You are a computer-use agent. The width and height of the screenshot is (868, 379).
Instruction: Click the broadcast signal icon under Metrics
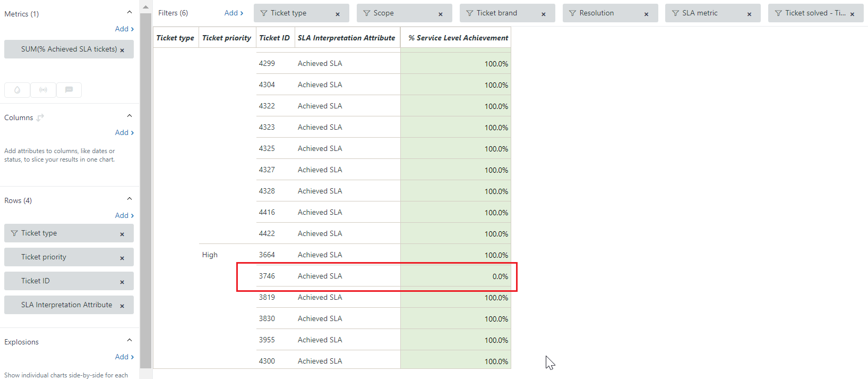43,90
